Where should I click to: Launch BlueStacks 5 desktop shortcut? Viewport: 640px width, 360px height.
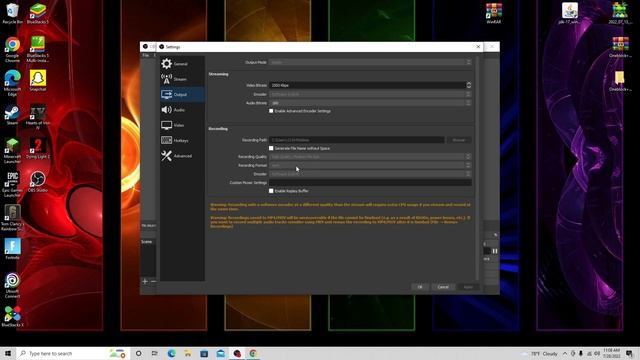coord(38,13)
